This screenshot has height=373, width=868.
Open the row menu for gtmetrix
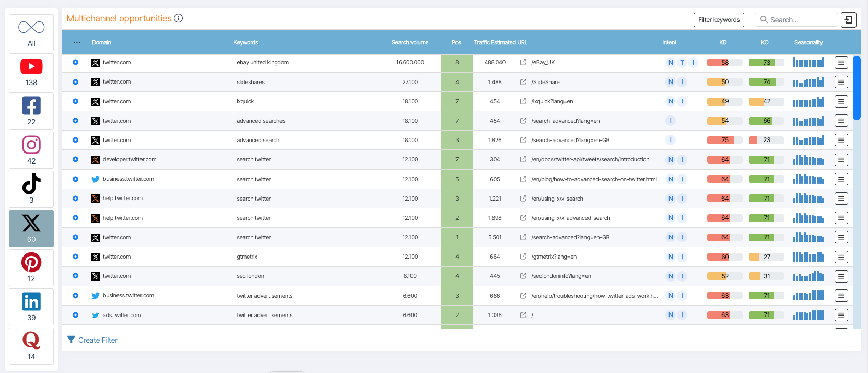841,257
